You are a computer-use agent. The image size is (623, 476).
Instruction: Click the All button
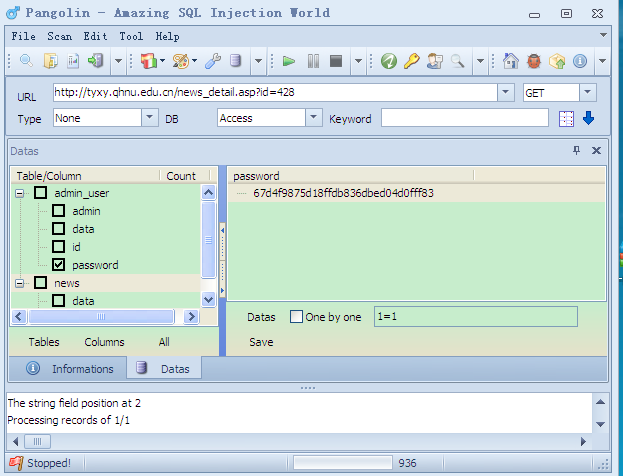click(164, 342)
